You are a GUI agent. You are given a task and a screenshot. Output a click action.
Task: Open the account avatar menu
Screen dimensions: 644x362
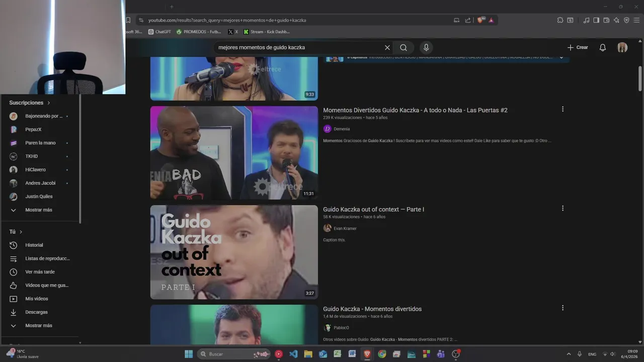coord(622,47)
